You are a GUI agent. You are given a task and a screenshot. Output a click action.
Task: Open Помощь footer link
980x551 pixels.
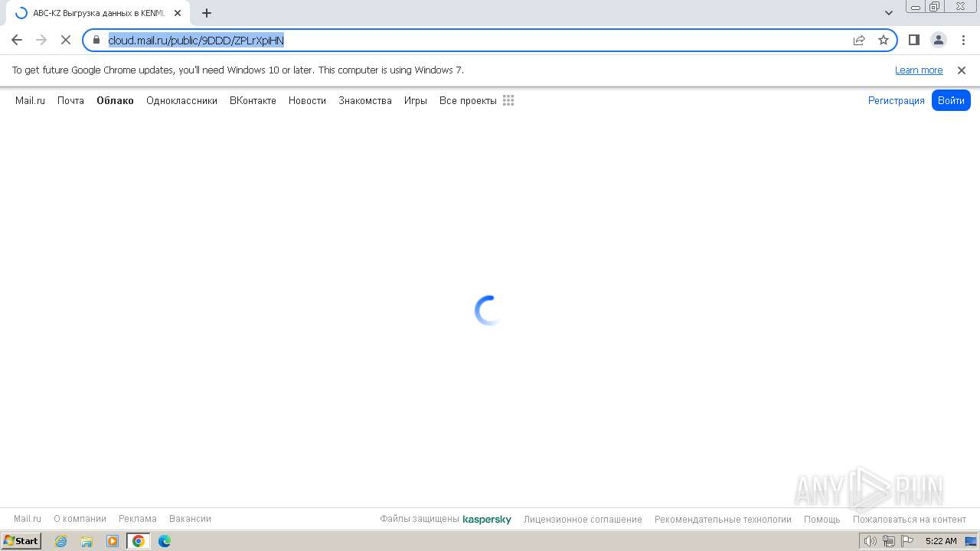pyautogui.click(x=822, y=520)
